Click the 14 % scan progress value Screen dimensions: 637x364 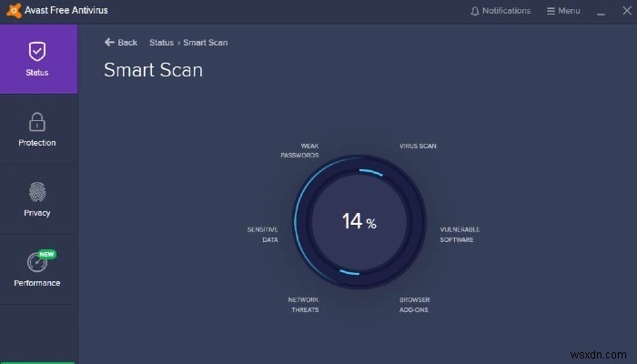[x=359, y=221]
